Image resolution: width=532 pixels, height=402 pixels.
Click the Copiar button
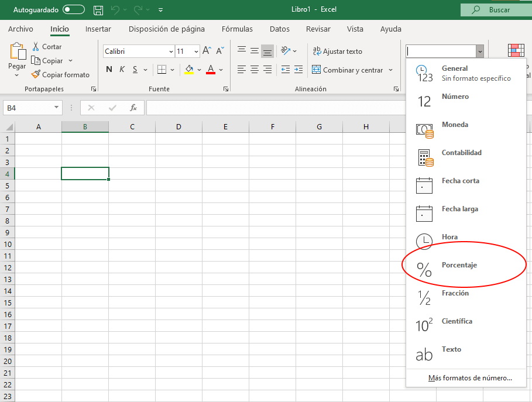[47, 61]
